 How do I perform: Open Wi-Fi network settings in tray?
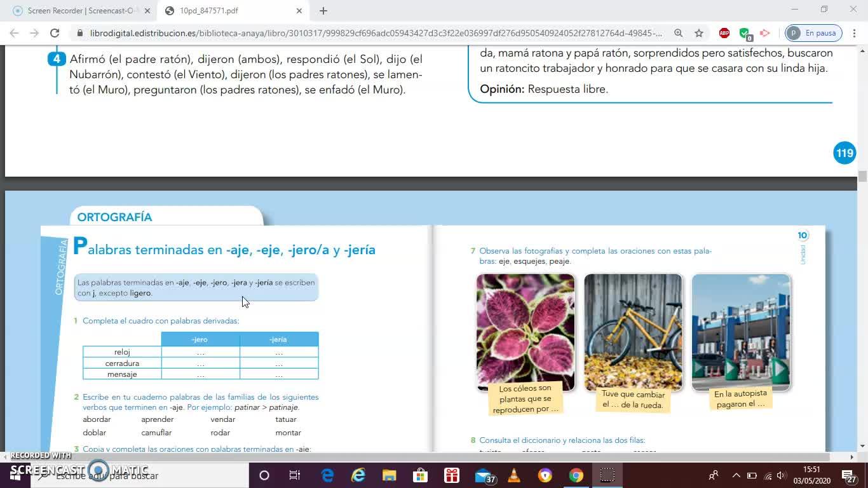pos(768,475)
